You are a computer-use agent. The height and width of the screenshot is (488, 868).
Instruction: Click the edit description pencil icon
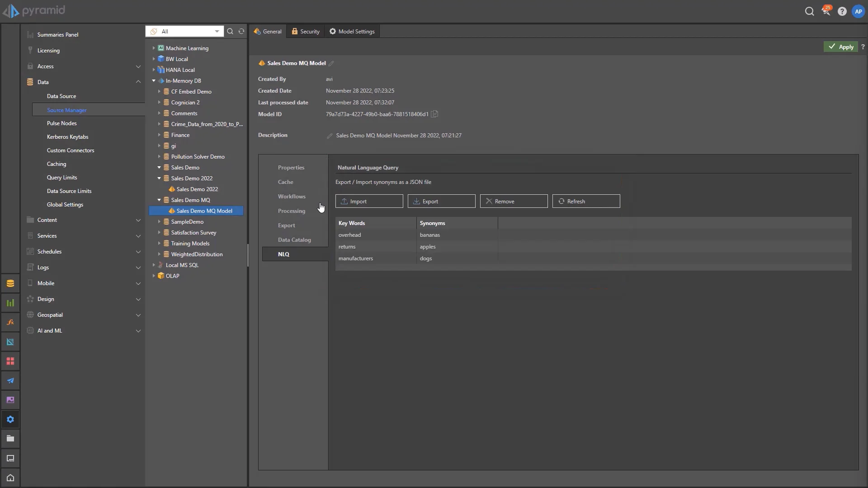pos(330,136)
